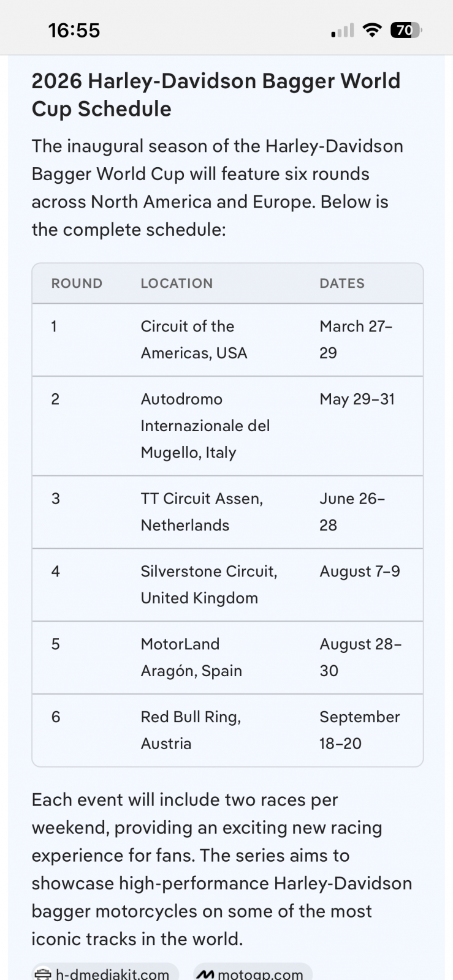This screenshot has height=980, width=453.
Task: Tap the Silverstone Circuit location cell
Action: click(x=208, y=584)
